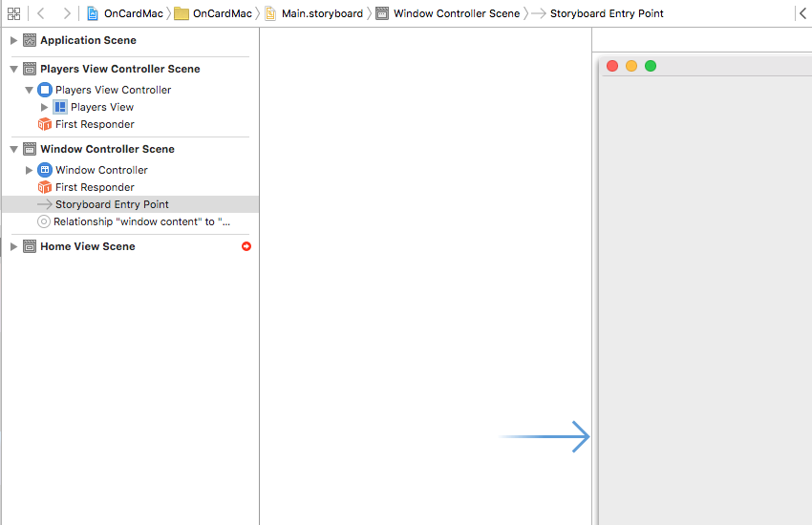
Task: Click the Players View split view icon
Action: pos(60,107)
